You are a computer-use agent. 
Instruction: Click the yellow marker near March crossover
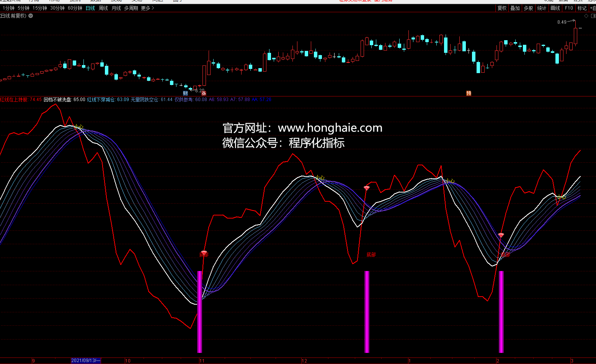[x=561, y=197]
